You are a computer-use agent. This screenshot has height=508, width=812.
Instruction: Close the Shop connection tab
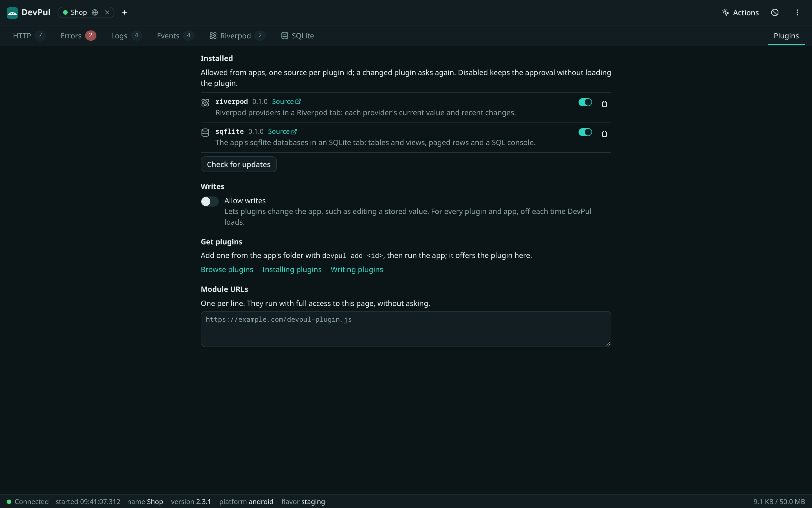coord(107,12)
